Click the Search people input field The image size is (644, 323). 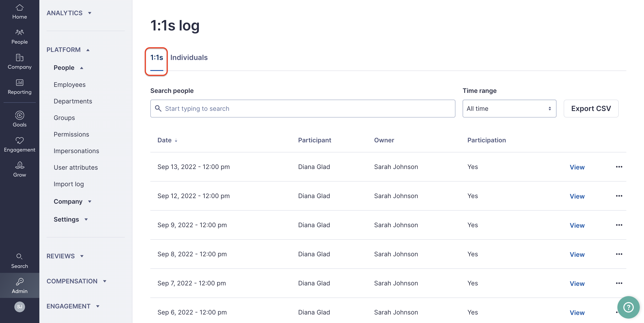(x=302, y=108)
